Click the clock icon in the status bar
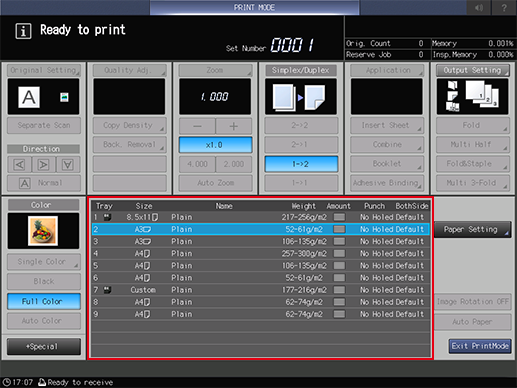This screenshot has height=388, width=517. point(6,382)
